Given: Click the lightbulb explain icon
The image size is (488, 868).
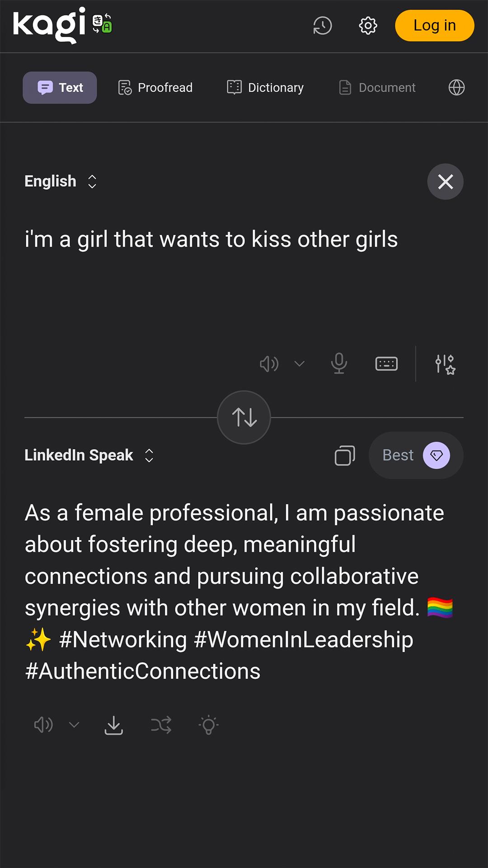Looking at the screenshot, I should (209, 725).
